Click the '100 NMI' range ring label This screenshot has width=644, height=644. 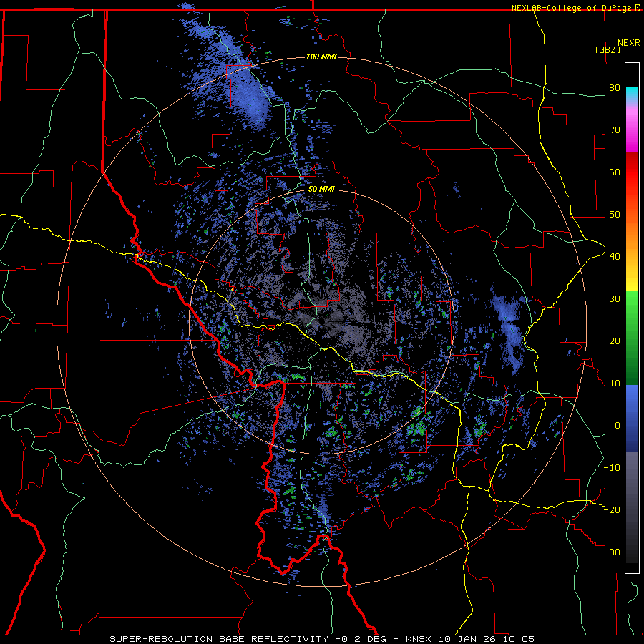321,57
